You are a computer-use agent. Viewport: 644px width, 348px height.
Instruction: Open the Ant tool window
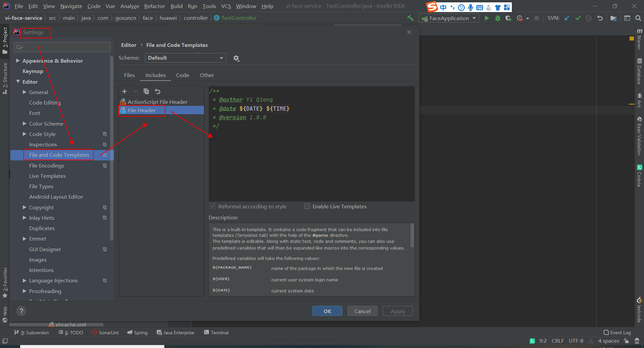[x=639, y=100]
